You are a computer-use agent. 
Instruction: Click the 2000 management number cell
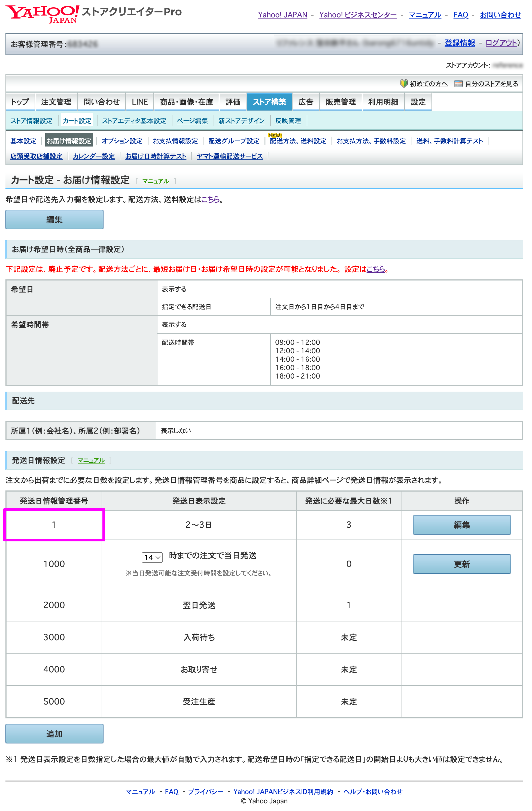click(x=54, y=605)
